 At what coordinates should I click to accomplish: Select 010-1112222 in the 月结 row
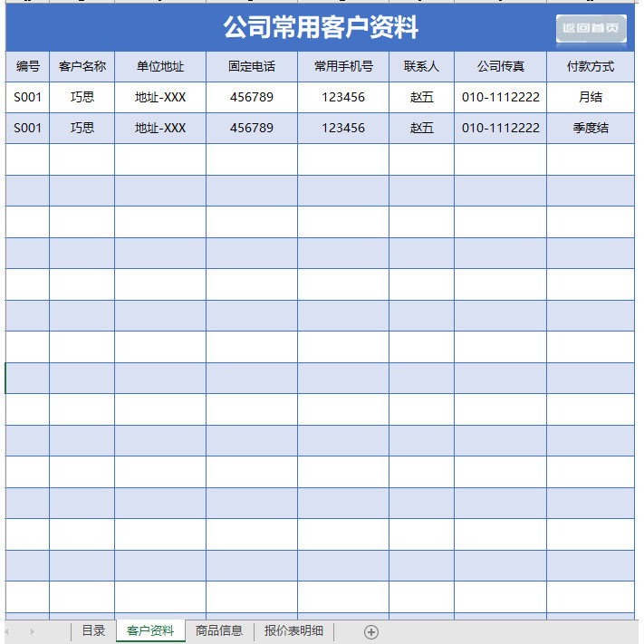[x=500, y=97]
